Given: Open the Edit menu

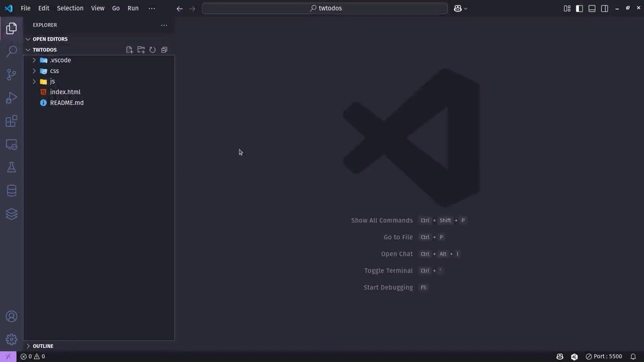Looking at the screenshot, I should (x=44, y=9).
